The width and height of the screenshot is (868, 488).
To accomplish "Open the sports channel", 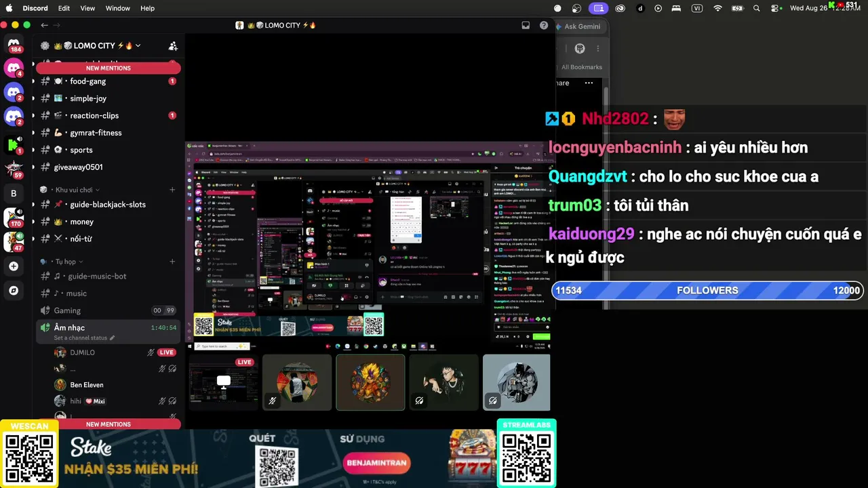I will [107, 150].
